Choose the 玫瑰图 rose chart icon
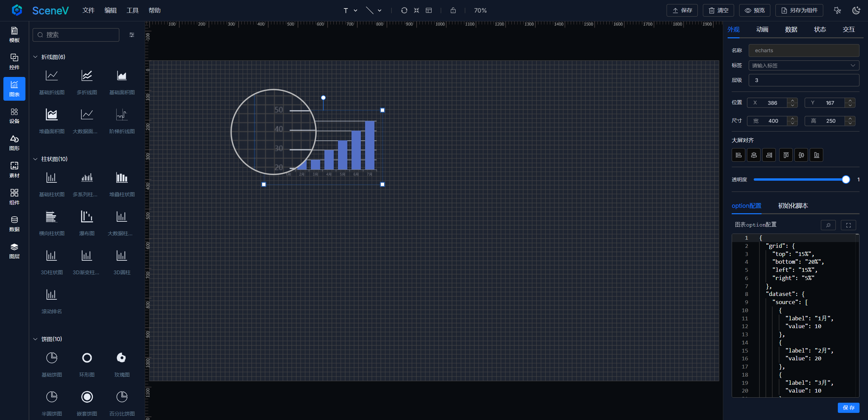The height and width of the screenshot is (420, 868). [122, 358]
